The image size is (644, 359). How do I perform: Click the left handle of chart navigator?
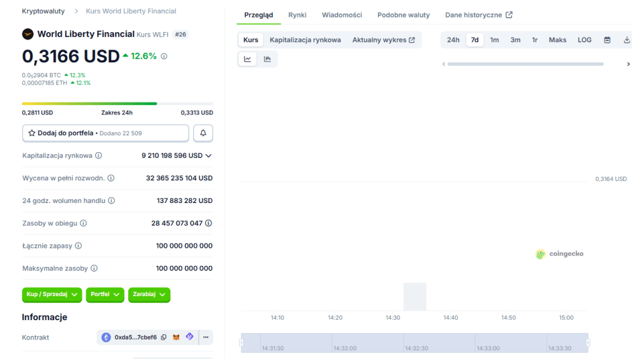(x=241, y=343)
